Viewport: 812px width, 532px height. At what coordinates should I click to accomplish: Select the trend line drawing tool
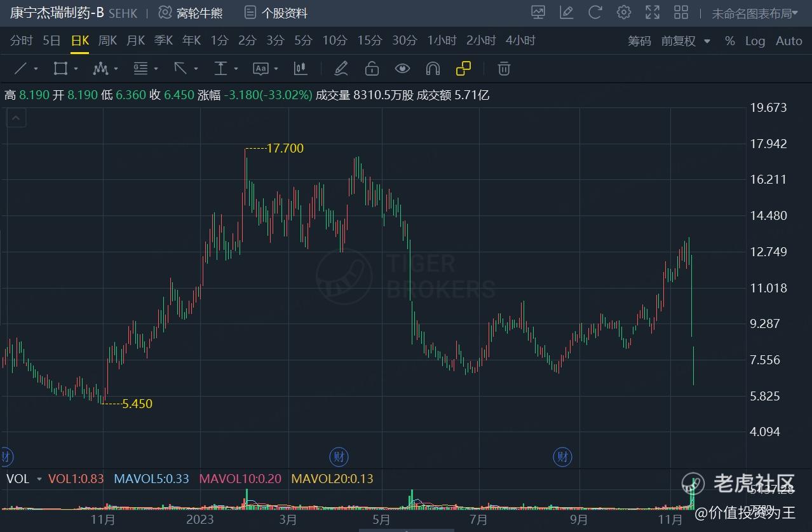20,69
